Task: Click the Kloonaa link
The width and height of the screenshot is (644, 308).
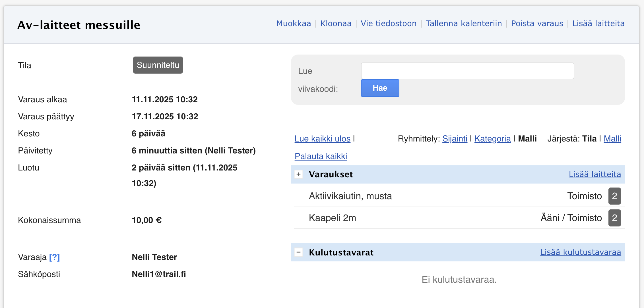Action: tap(336, 23)
